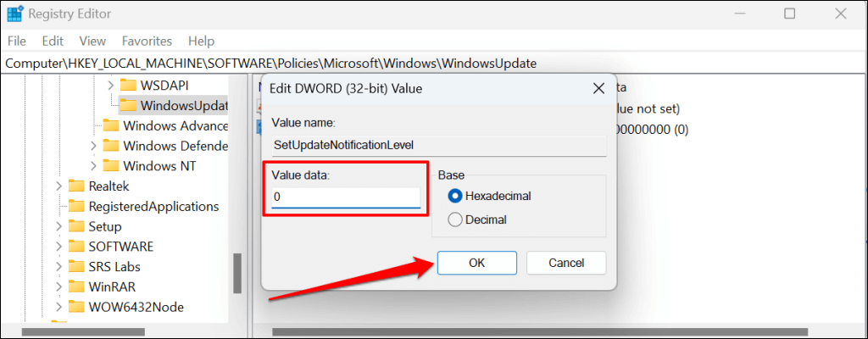Image resolution: width=868 pixels, height=339 pixels.
Task: Click the WinRAR folder icon
Action: pos(77,286)
